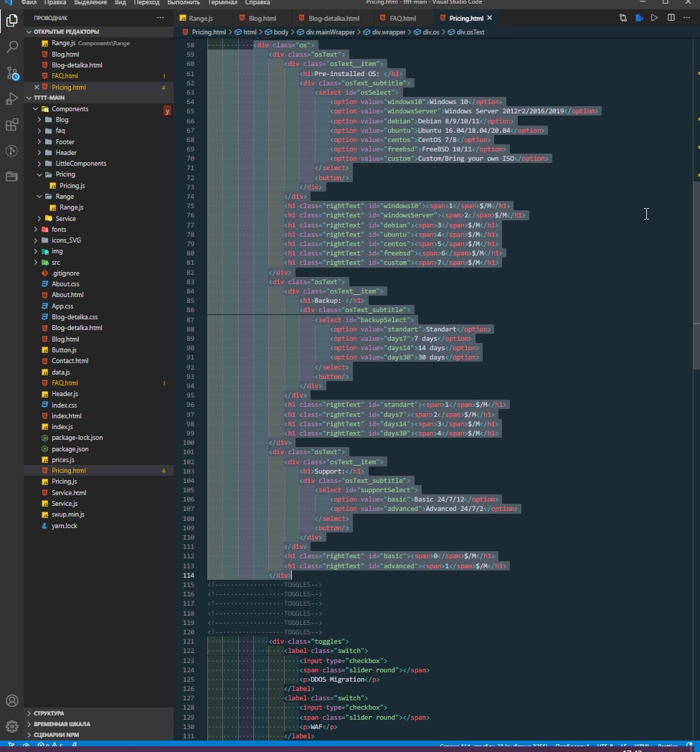Open index.html in the file tree
700x752 pixels.
point(66,415)
